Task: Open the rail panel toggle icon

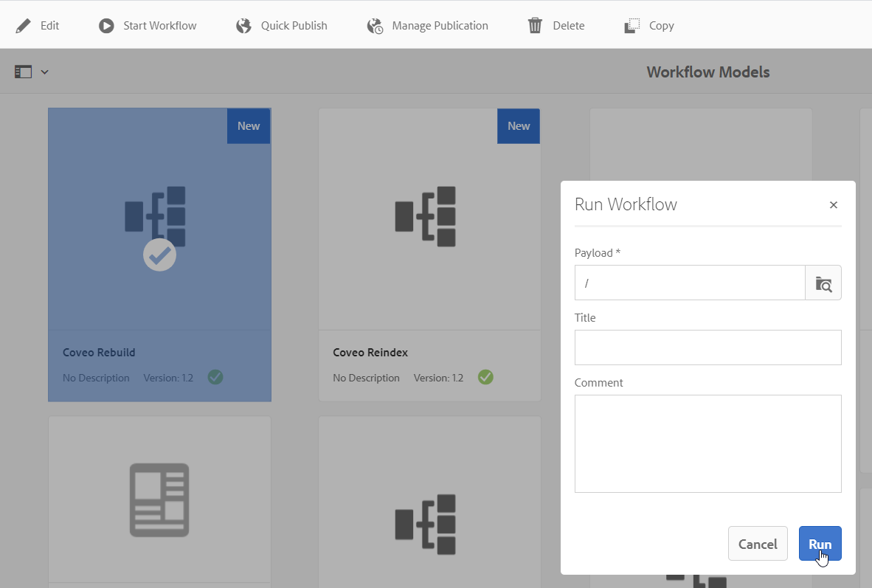Action: point(24,72)
